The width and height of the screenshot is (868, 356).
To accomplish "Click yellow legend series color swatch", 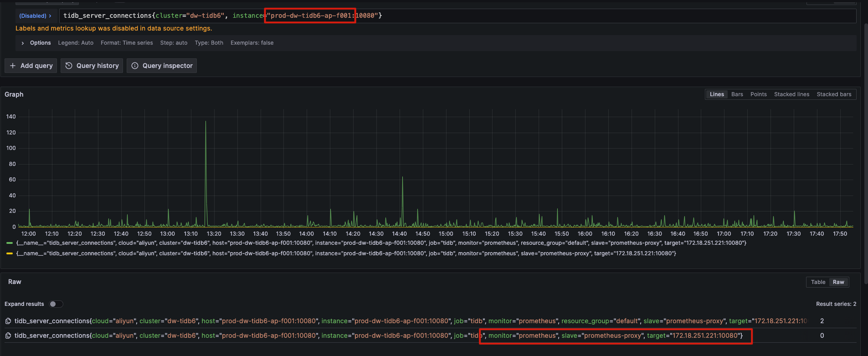I will click(x=10, y=253).
